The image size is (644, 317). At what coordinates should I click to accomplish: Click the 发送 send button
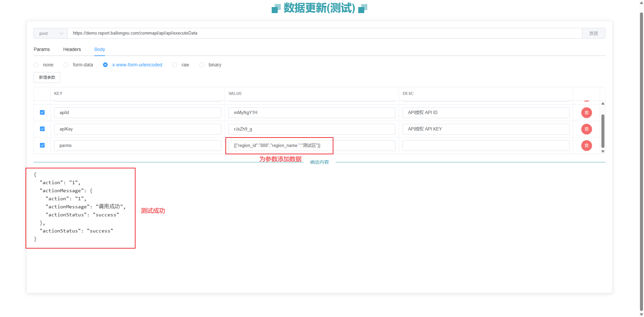click(593, 33)
